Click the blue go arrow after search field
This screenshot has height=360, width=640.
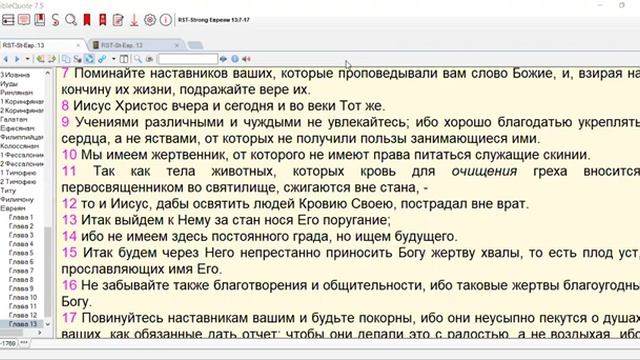tap(223, 59)
